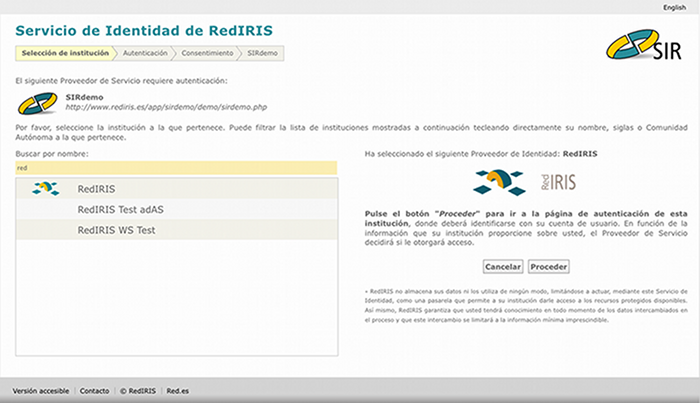The image size is (700, 403).
Task: Select the SIRdemo step in the breadcrumb
Action: [262, 53]
